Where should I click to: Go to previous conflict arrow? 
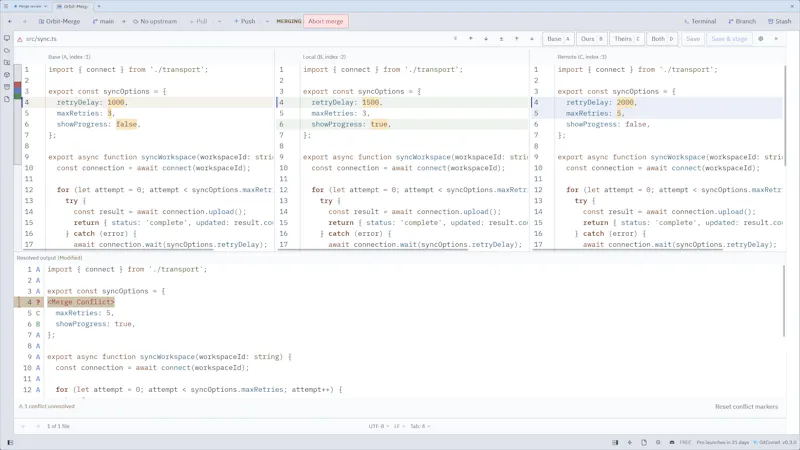(470, 39)
